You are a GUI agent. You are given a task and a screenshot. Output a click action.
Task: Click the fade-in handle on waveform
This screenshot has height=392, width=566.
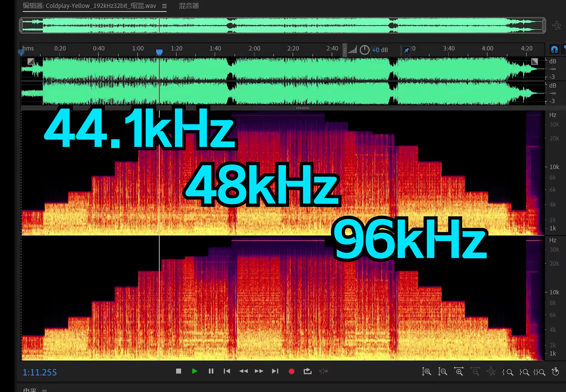(31, 62)
